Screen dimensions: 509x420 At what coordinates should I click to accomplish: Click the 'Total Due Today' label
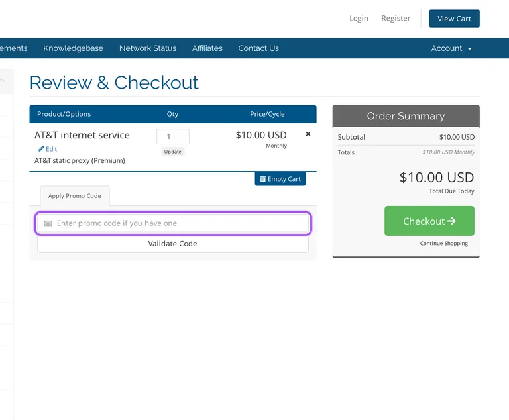(451, 191)
